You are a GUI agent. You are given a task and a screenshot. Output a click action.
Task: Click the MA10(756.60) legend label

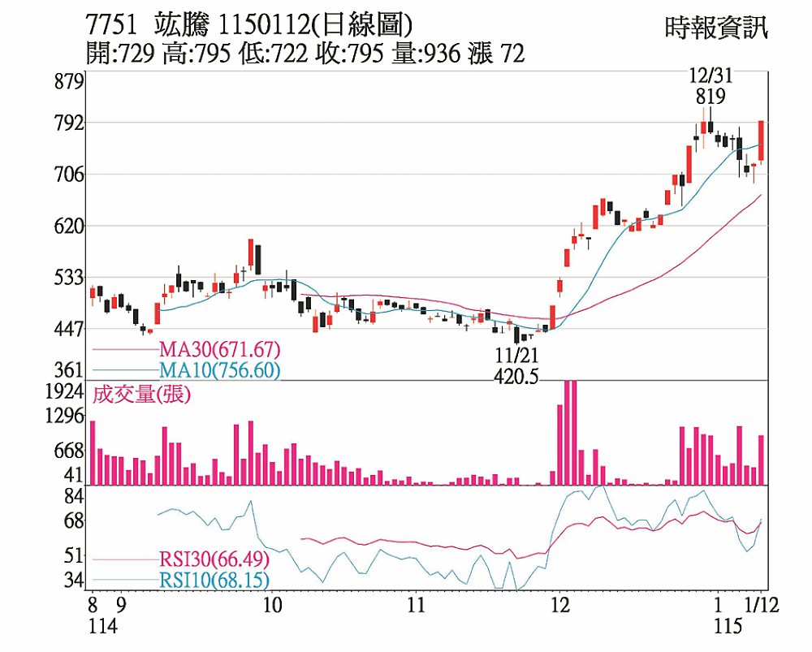pyautogui.click(x=218, y=371)
